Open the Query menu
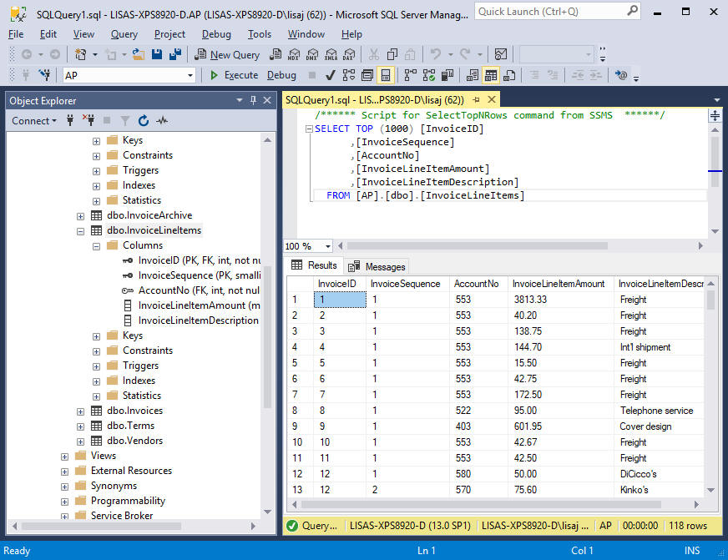Viewport: 728px width, 560px height. coord(124,34)
